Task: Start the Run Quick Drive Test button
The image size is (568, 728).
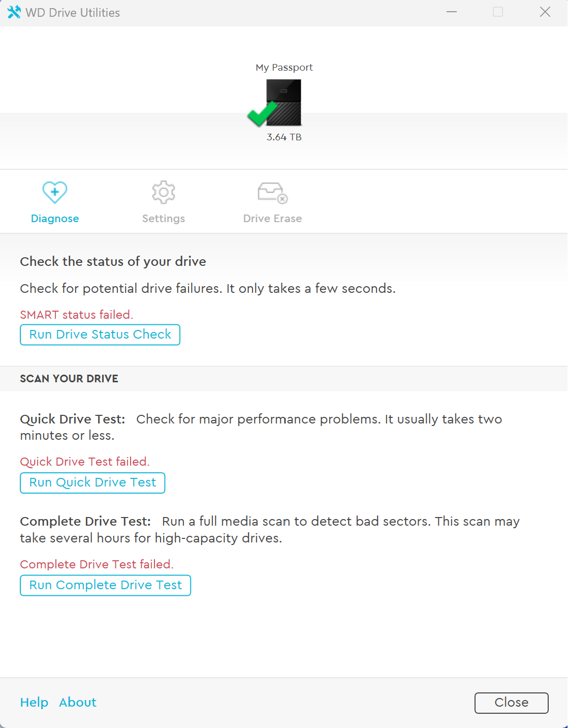Action: (x=92, y=482)
